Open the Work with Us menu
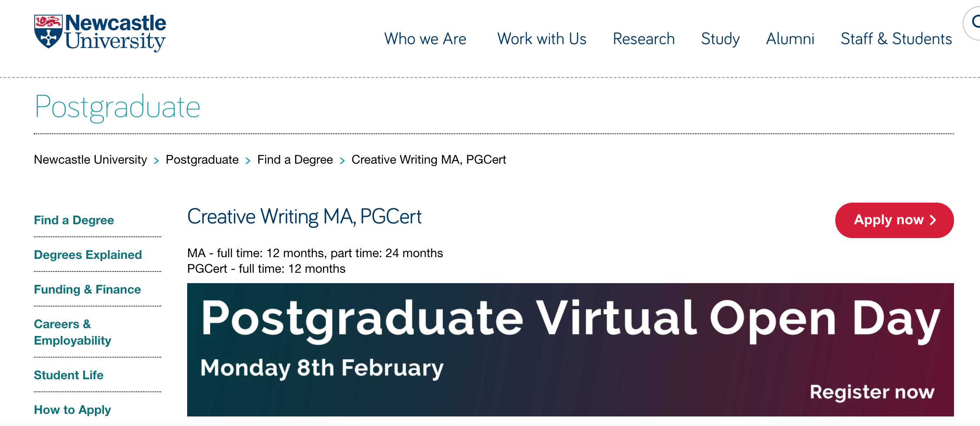Viewport: 980px width, 426px height. coord(542,39)
